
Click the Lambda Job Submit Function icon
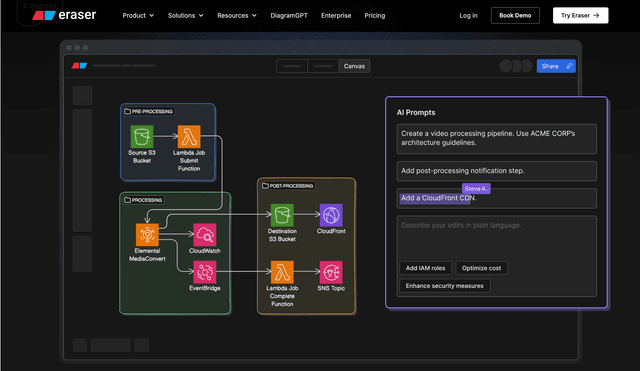[x=189, y=136]
